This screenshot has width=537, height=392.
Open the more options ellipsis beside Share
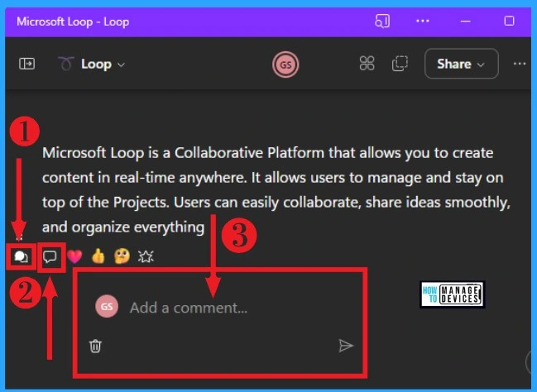click(x=520, y=64)
